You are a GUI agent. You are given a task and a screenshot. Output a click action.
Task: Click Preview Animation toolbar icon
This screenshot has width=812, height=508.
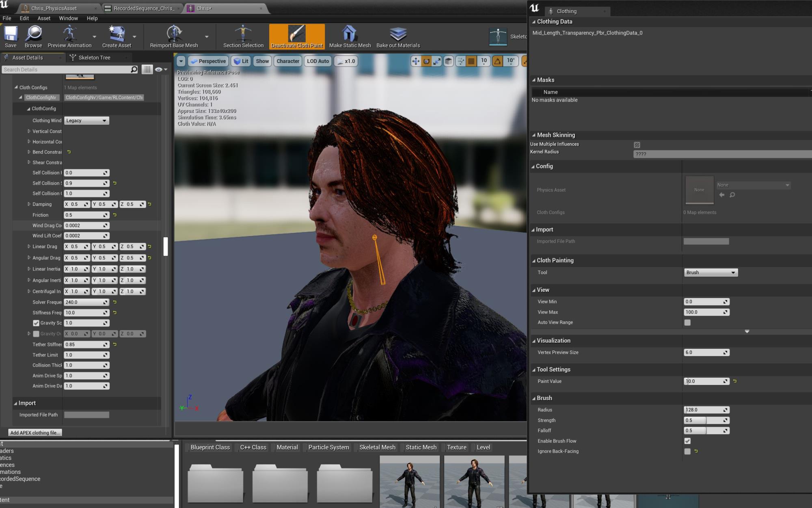click(x=69, y=37)
